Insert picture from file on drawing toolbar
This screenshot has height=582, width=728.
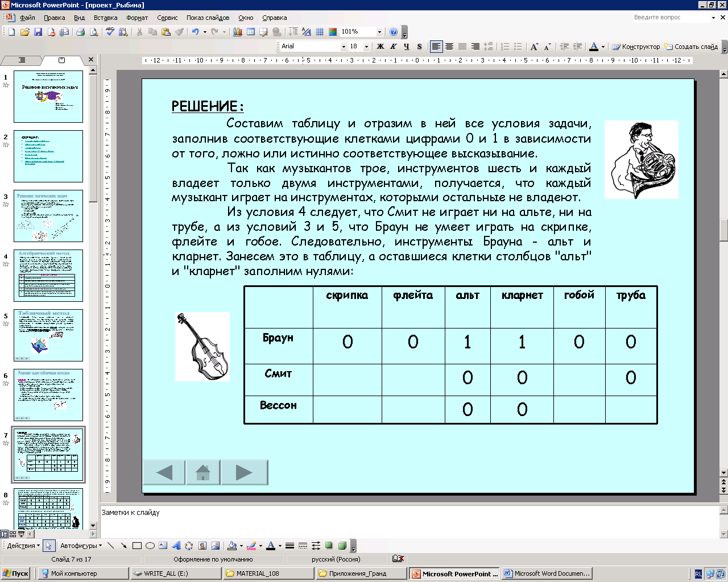click(x=216, y=546)
